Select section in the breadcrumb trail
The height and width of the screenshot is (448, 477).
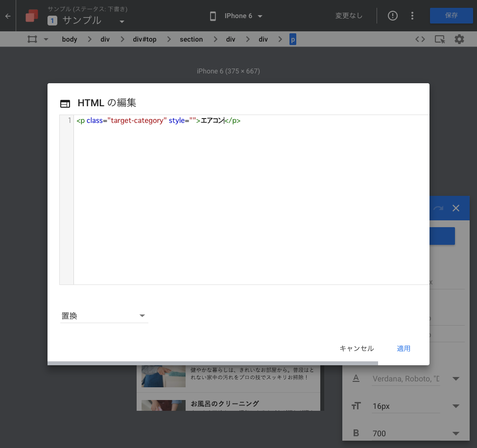click(191, 39)
